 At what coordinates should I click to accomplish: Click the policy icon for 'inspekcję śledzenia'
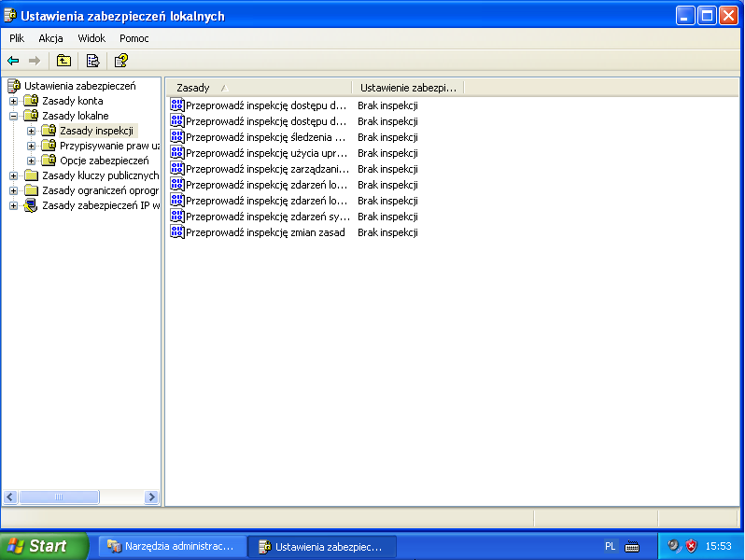176,136
